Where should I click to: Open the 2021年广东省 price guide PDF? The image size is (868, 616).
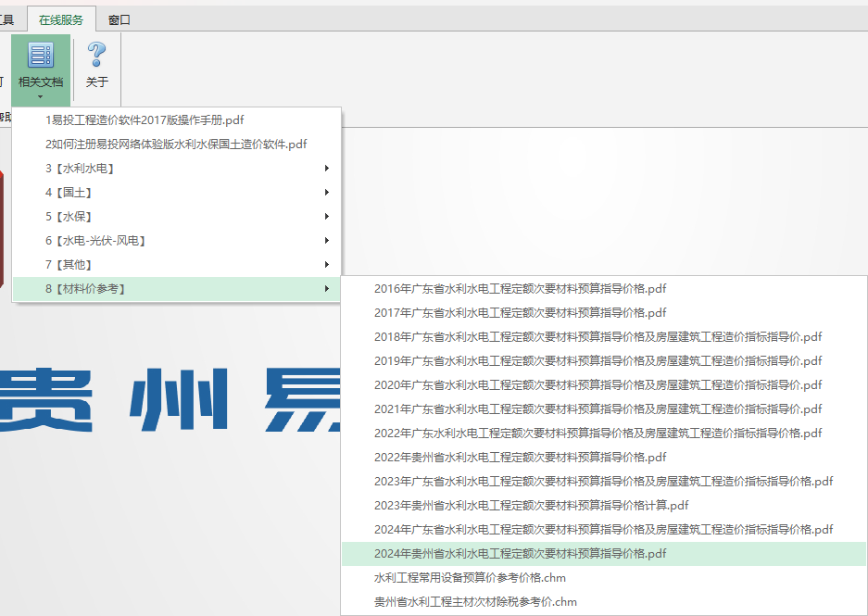(x=598, y=409)
